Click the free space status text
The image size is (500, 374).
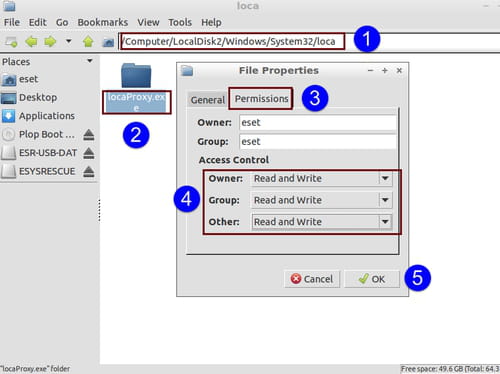(450, 369)
